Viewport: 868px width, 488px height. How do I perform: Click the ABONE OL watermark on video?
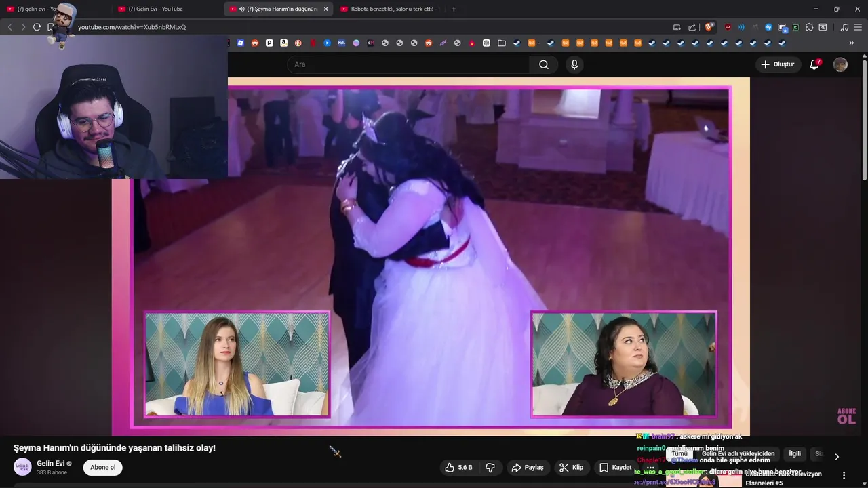click(846, 416)
